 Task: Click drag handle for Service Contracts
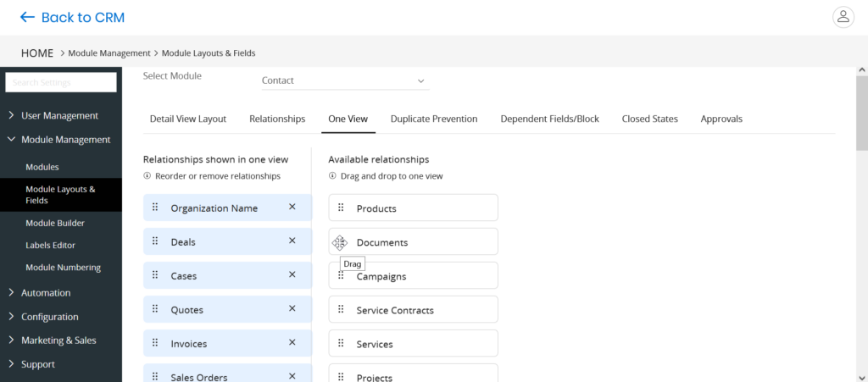[x=341, y=310]
